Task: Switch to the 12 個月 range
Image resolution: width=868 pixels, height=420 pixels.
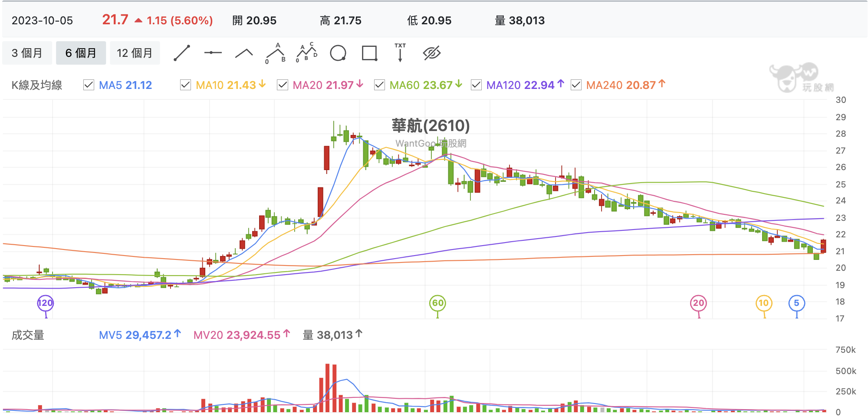Action: click(x=135, y=53)
